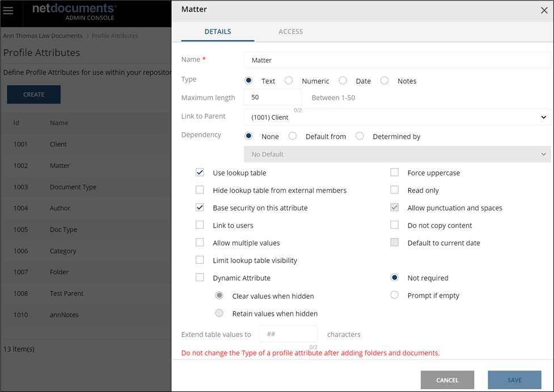The height and width of the screenshot is (392, 554).
Task: Switch to the Access tab
Action: coord(290,32)
